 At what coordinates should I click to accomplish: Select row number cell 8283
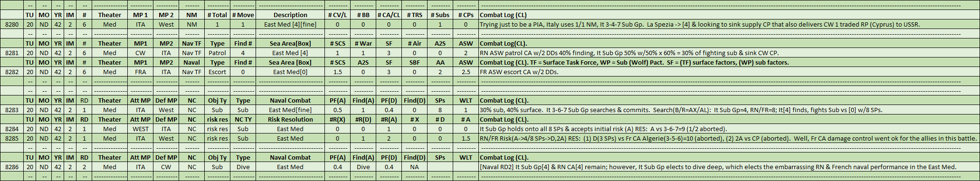point(12,110)
